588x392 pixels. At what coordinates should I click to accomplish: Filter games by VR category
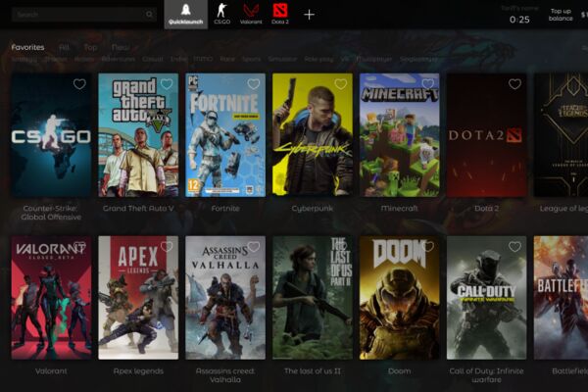click(x=345, y=59)
